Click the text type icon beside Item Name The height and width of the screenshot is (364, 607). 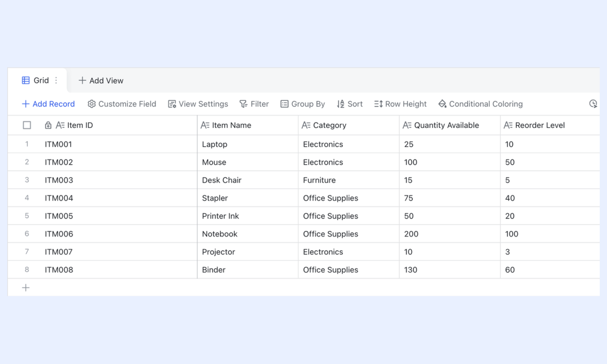coord(205,125)
